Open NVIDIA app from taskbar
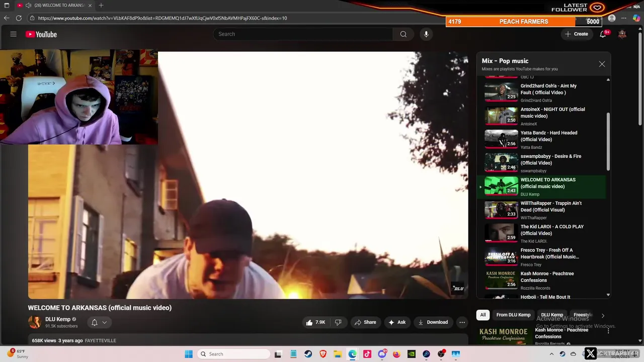This screenshot has height=362, width=644. click(412, 354)
